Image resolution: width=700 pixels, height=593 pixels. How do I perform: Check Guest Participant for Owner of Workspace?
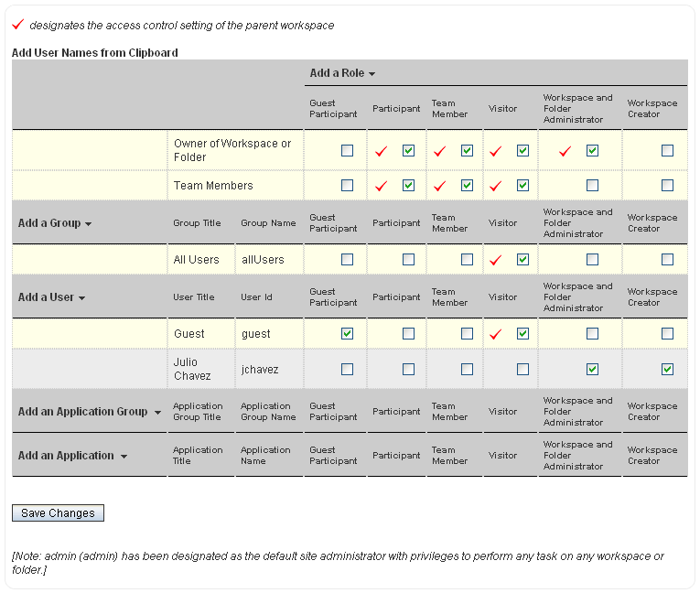tap(347, 151)
